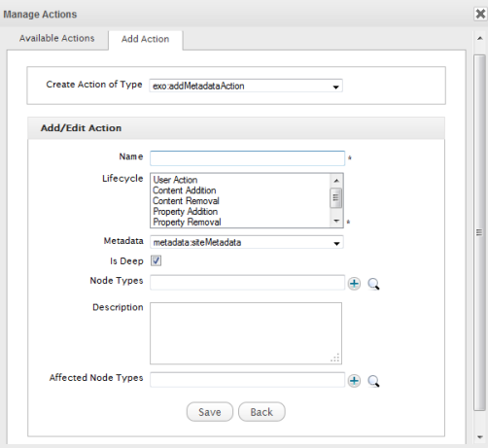Open magnifier icon beside Affected Node Types
This screenshot has width=488, height=448.
373,381
